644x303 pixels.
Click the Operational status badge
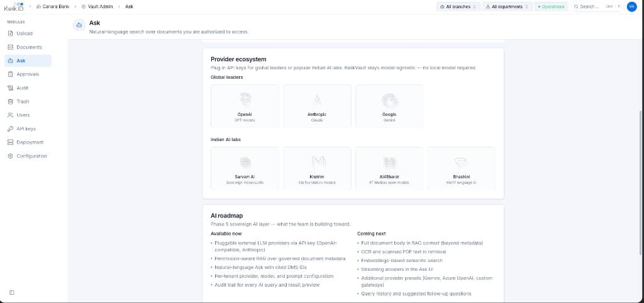click(551, 6)
